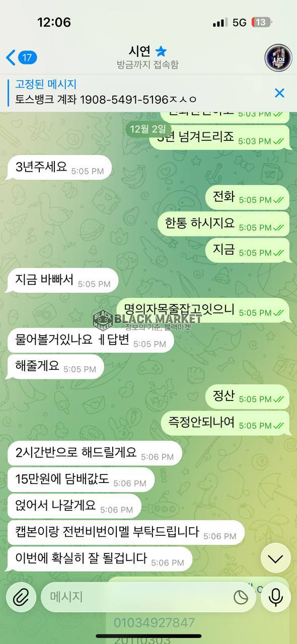
Task: Tap the paperclip attachment icon
Action: [21, 597]
